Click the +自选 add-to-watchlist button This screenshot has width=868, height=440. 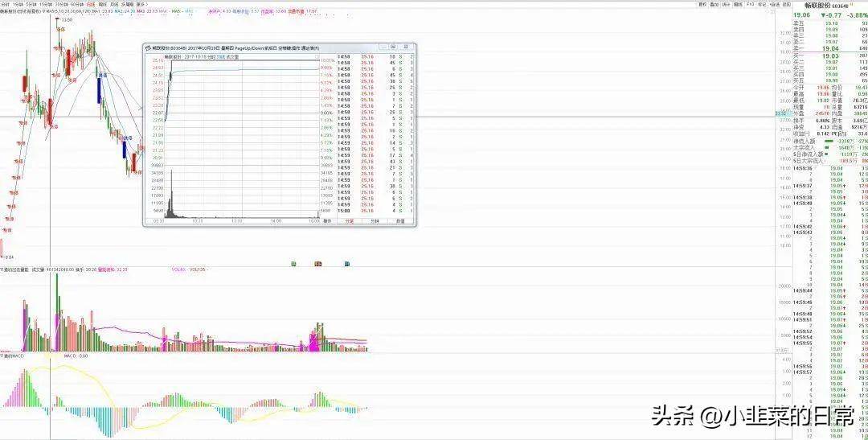click(773, 5)
